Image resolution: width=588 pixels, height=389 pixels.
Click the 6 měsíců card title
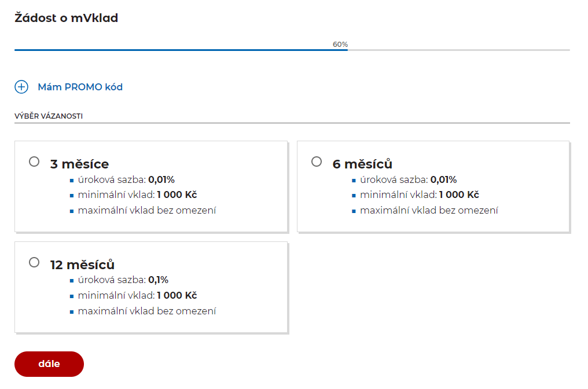pyautogui.click(x=362, y=164)
